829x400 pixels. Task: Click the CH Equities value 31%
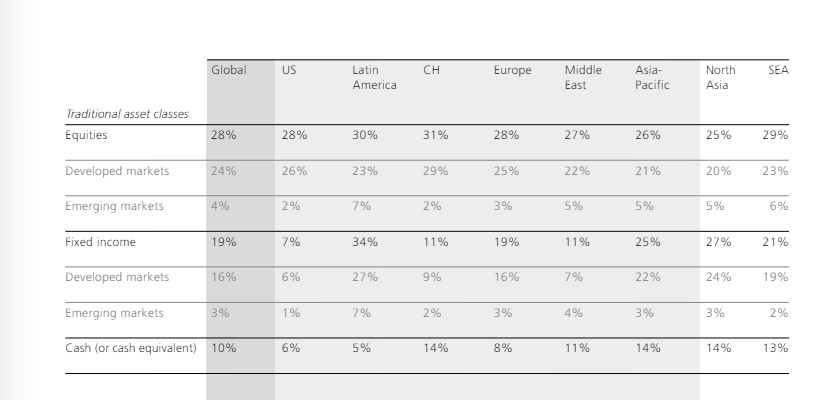(435, 135)
